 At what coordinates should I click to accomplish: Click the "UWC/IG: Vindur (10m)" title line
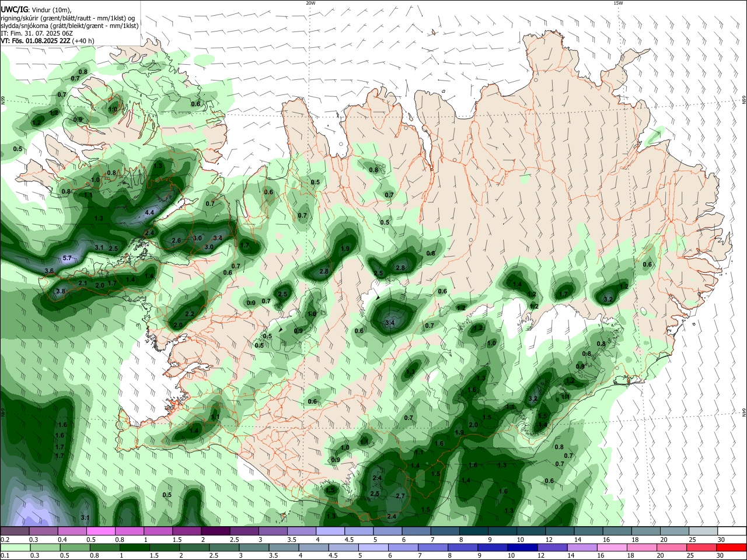[x=36, y=9]
